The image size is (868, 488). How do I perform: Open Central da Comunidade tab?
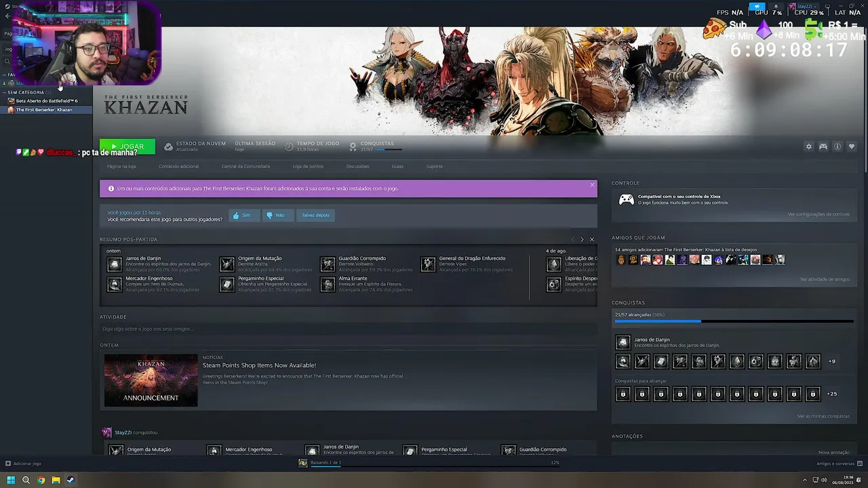[245, 166]
